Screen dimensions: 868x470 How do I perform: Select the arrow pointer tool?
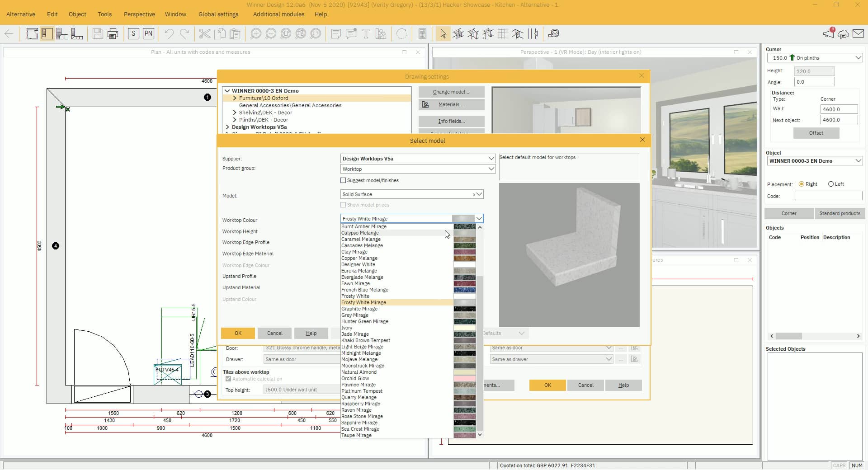click(443, 33)
